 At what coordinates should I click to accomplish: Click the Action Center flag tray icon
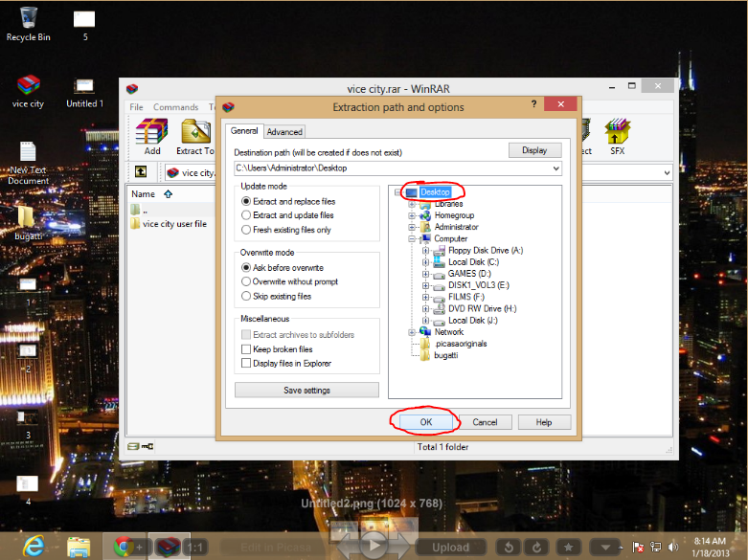[638, 547]
